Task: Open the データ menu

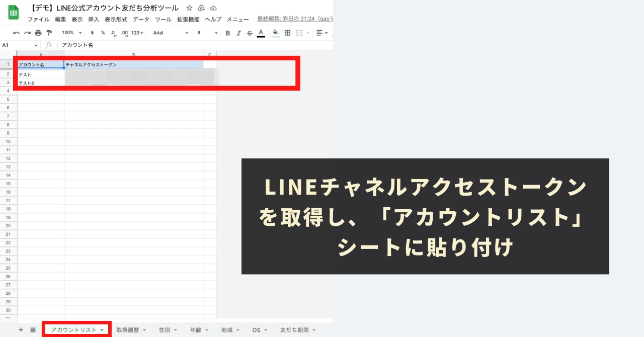Action: pyautogui.click(x=141, y=19)
